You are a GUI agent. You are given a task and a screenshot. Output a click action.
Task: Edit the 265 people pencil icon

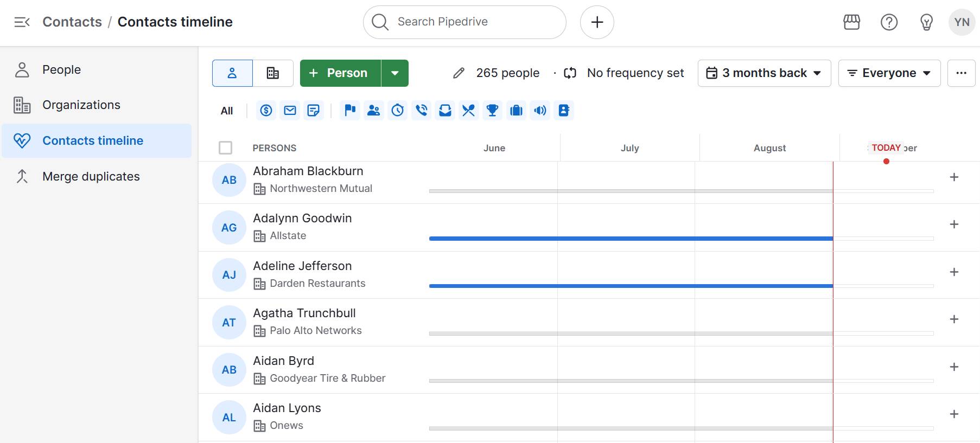459,73
